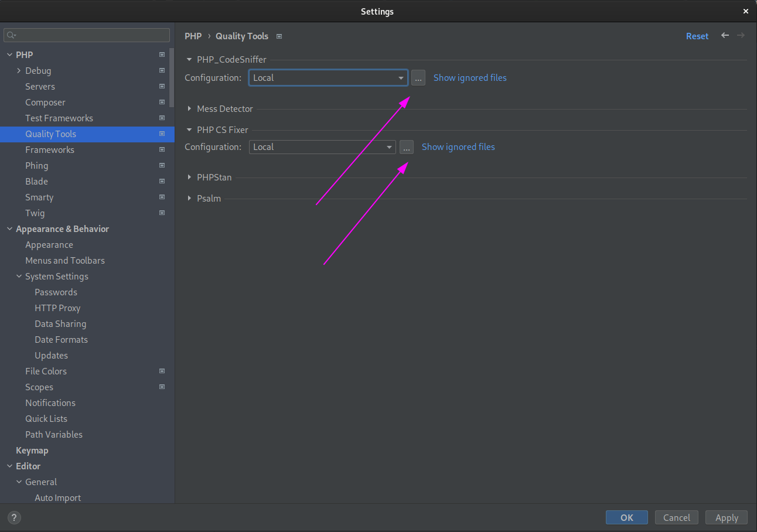
Task: Click project-level icon beside Smarty row
Action: pyautogui.click(x=162, y=197)
